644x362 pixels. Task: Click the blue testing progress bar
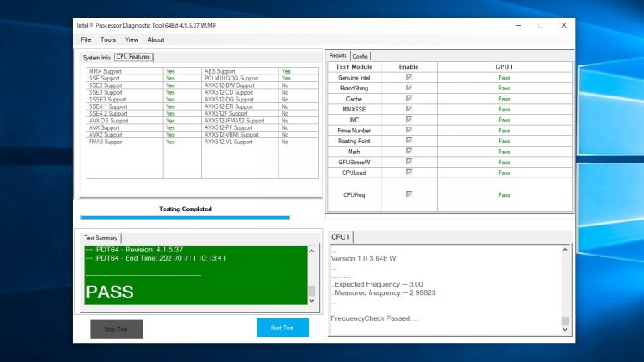[185, 218]
